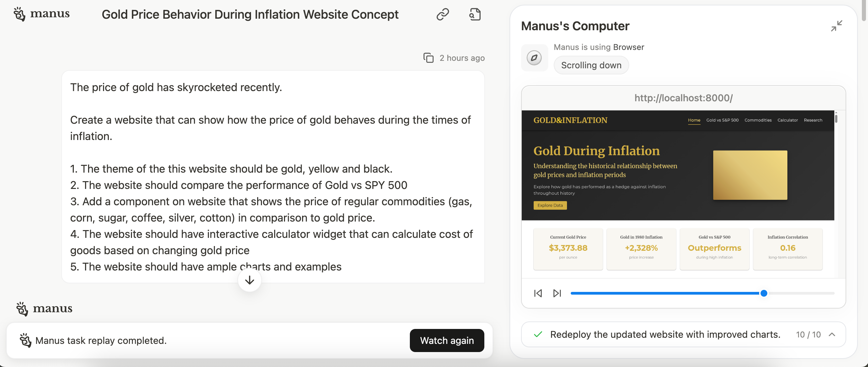This screenshot has width=868, height=367.
Task: Copy the task share link icon
Action: point(443,14)
